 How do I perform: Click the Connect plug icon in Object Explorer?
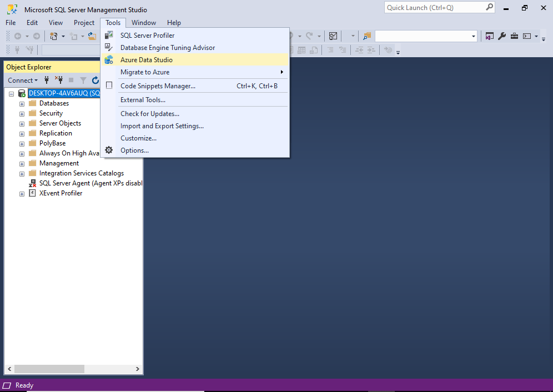point(47,80)
